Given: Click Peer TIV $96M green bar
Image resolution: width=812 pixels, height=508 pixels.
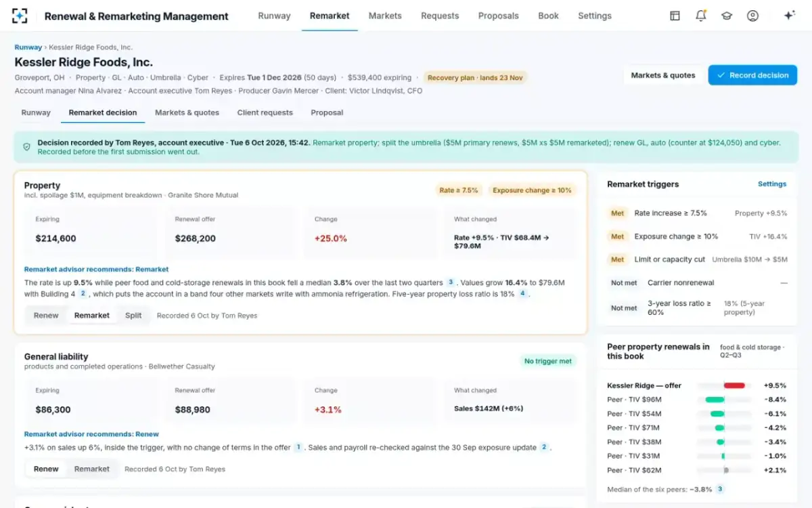Looking at the screenshot, I should tap(715, 400).
